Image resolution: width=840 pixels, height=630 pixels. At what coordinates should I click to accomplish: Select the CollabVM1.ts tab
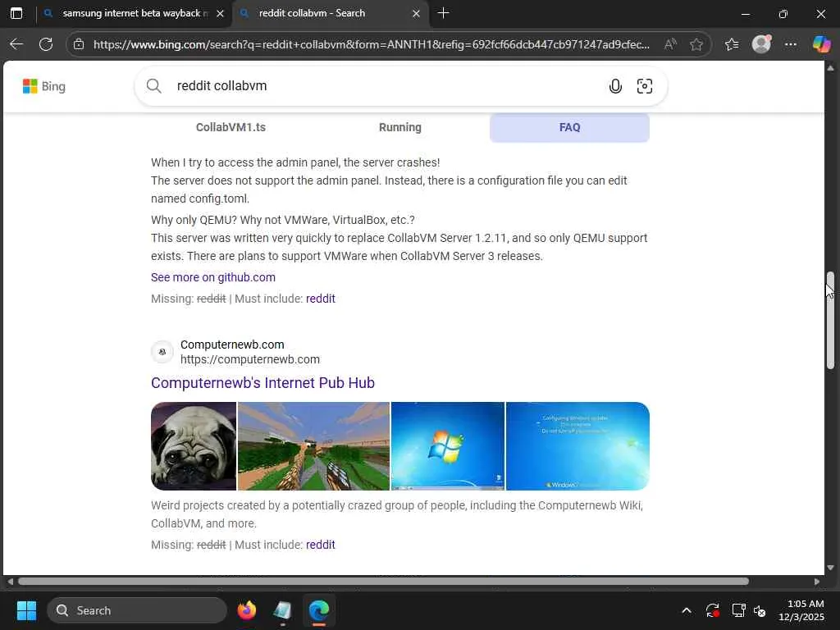click(x=231, y=127)
